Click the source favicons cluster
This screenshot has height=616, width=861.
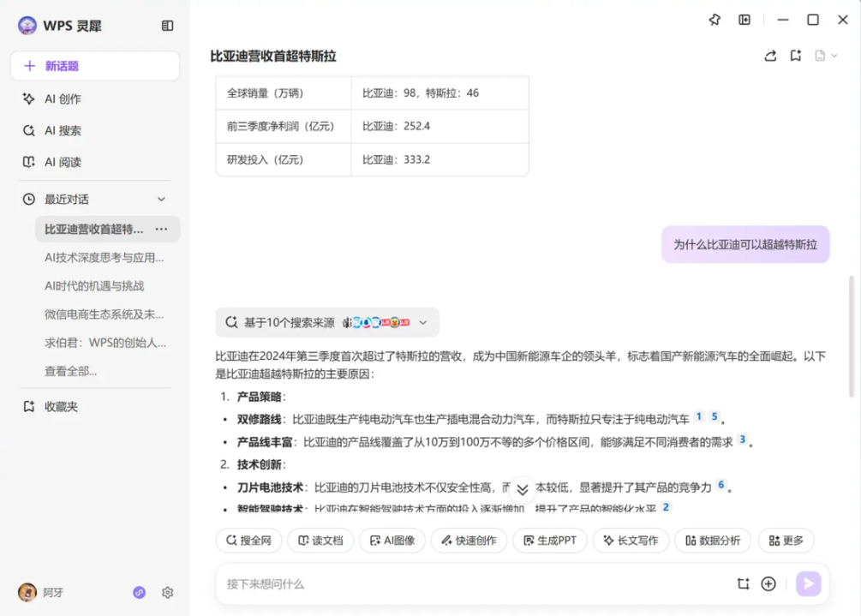[375, 323]
